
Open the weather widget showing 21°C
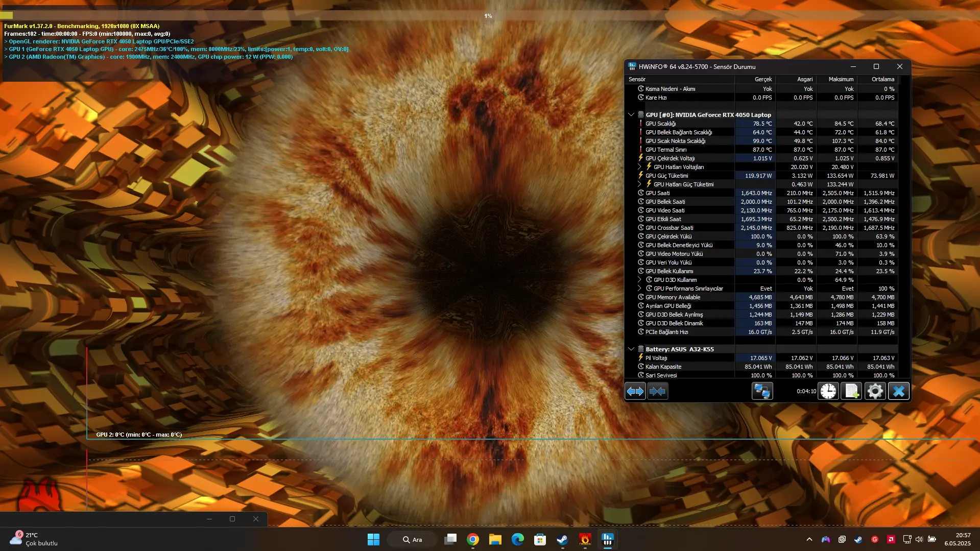[34, 539]
